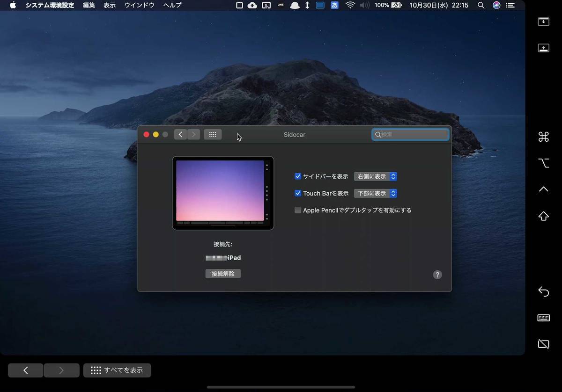The height and width of the screenshot is (392, 562).
Task: Click the cloud upload menu bar icon
Action: pyautogui.click(x=252, y=5)
